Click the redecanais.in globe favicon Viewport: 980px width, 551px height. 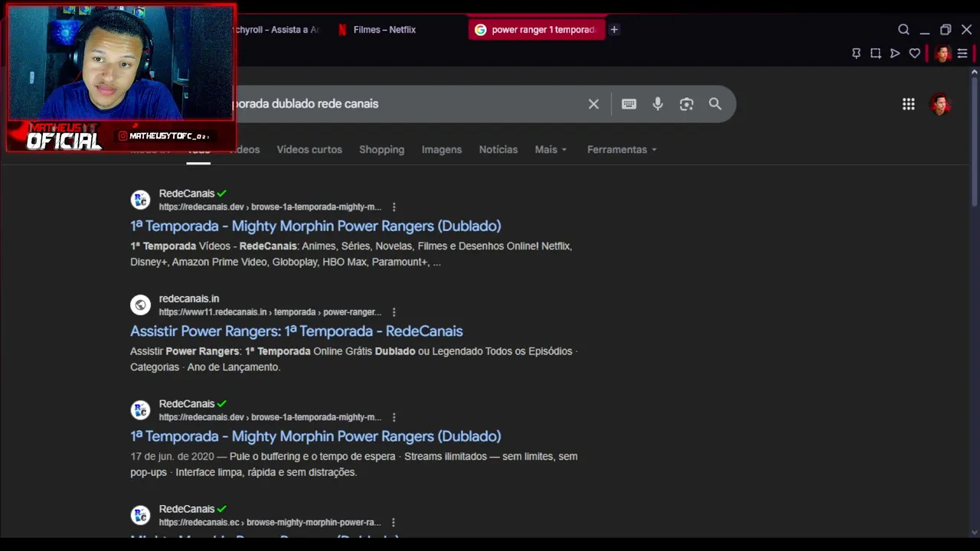pyautogui.click(x=140, y=305)
